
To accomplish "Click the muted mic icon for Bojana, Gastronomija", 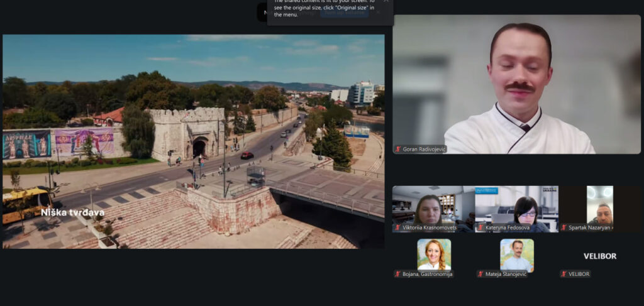I will (398, 274).
